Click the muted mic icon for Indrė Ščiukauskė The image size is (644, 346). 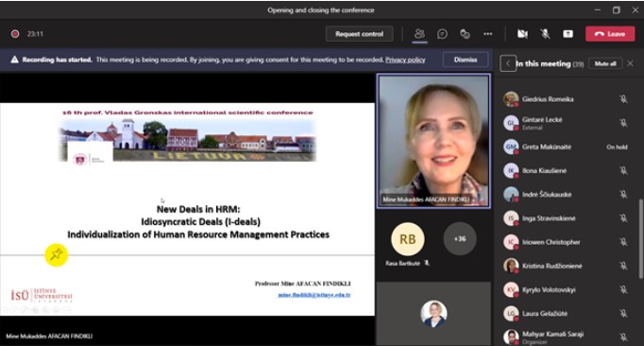[623, 194]
